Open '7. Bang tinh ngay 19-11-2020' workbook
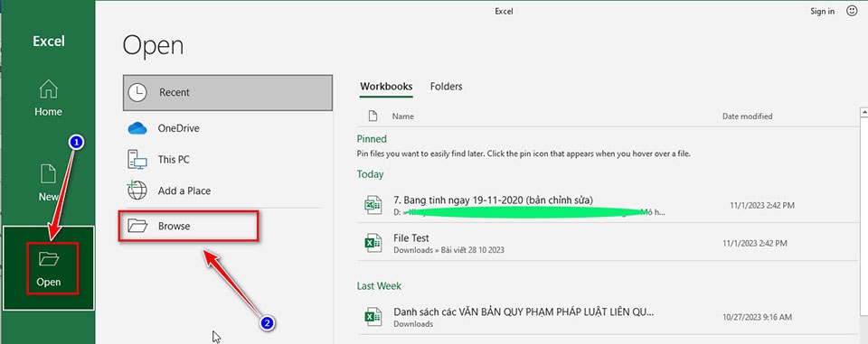The image size is (868, 344). [607, 205]
